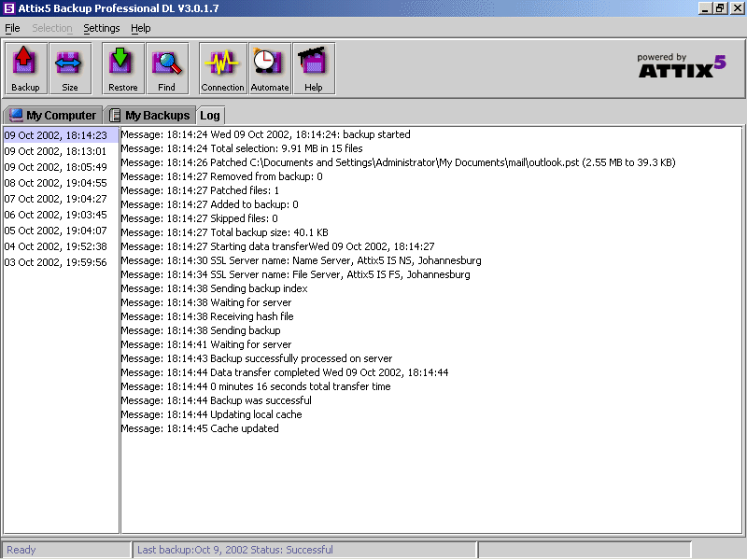Image resolution: width=747 pixels, height=560 pixels.
Task: Click the Restore toolbar icon
Action: (x=122, y=68)
